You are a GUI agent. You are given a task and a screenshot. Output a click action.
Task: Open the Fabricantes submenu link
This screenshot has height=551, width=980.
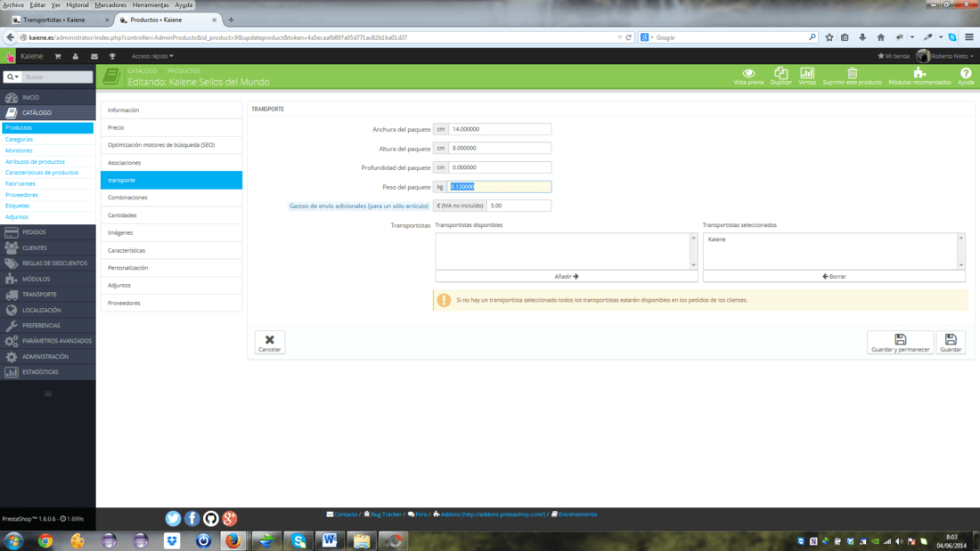[x=20, y=183]
